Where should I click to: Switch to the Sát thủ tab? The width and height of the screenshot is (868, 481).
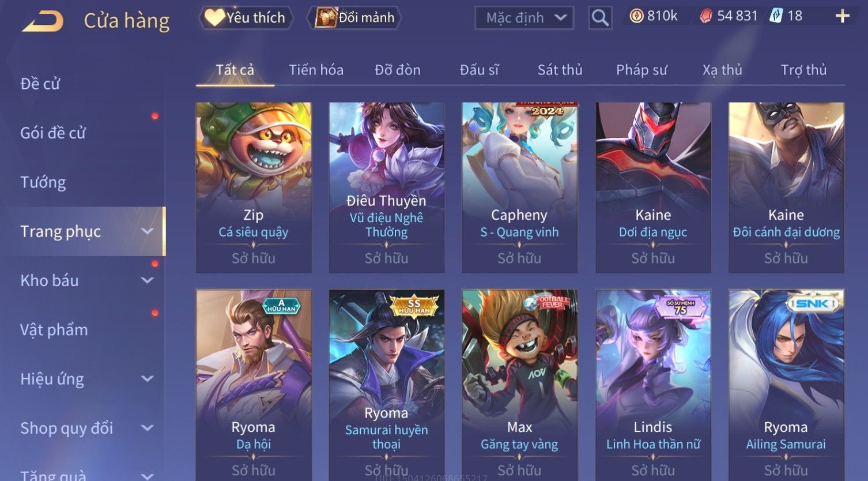[x=560, y=70]
